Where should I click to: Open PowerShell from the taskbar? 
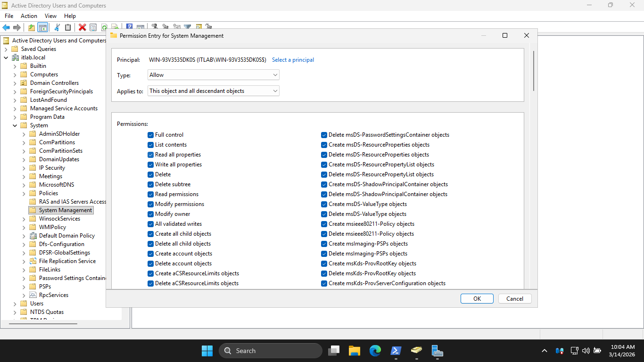395,351
